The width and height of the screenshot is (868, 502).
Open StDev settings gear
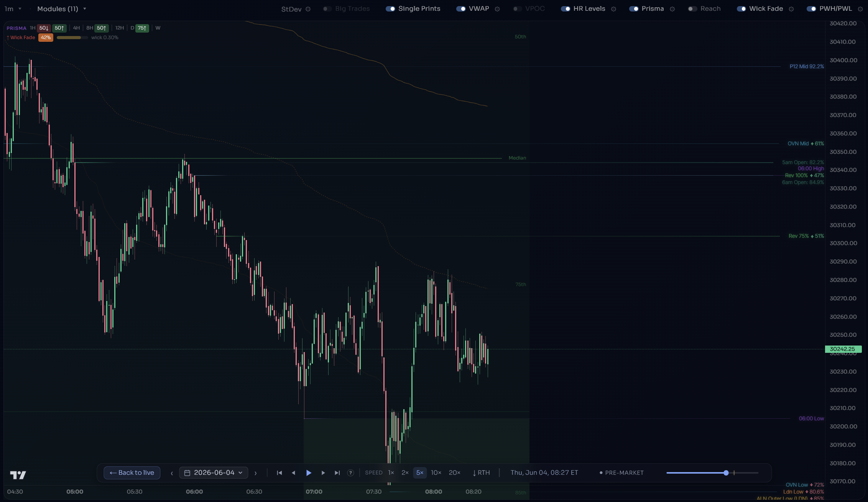[308, 9]
